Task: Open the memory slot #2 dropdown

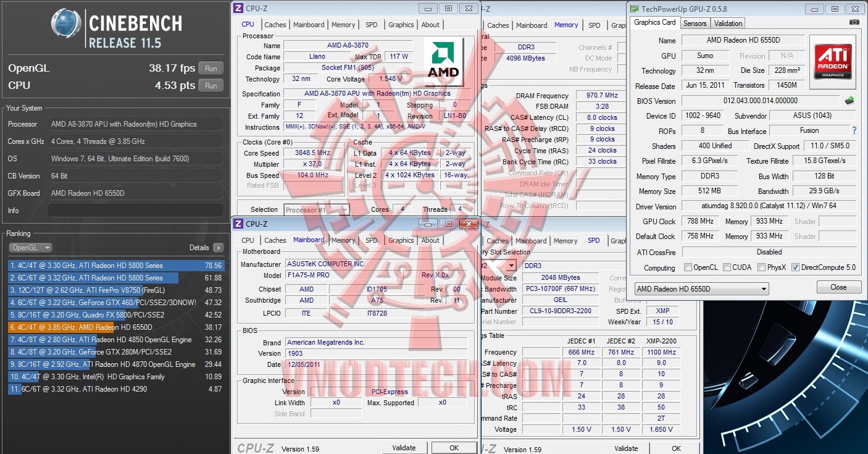Action: coord(510,266)
